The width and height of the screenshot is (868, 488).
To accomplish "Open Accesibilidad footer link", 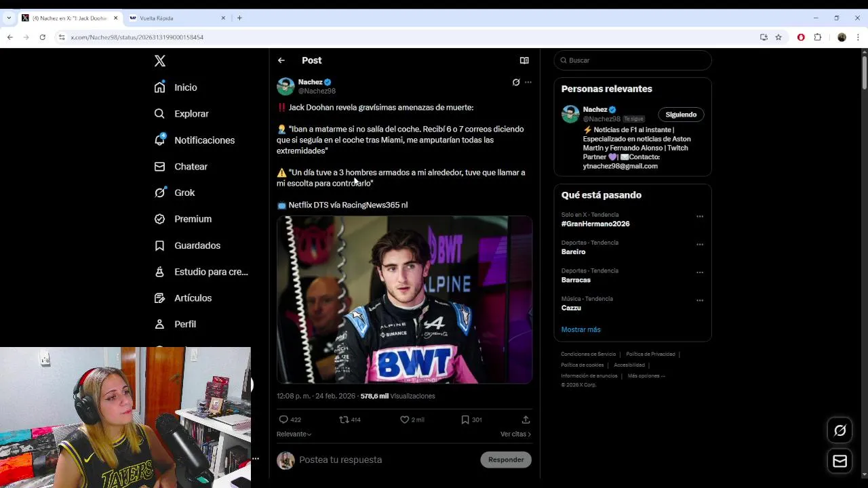I will pos(629,365).
